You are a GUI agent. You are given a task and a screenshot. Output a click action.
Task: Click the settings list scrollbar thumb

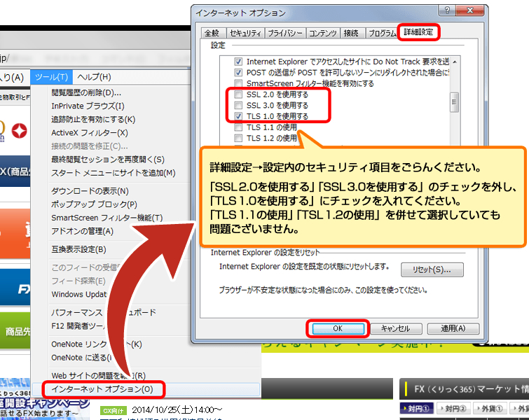click(x=454, y=102)
